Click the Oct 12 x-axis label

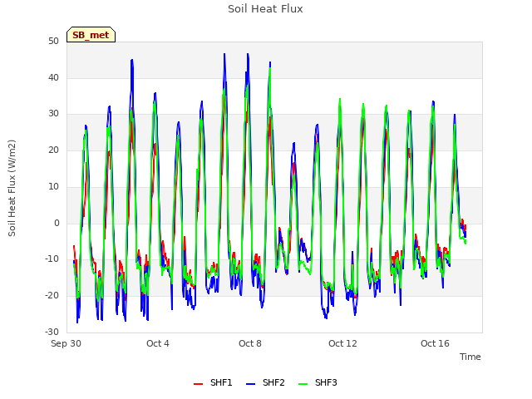coord(342,343)
